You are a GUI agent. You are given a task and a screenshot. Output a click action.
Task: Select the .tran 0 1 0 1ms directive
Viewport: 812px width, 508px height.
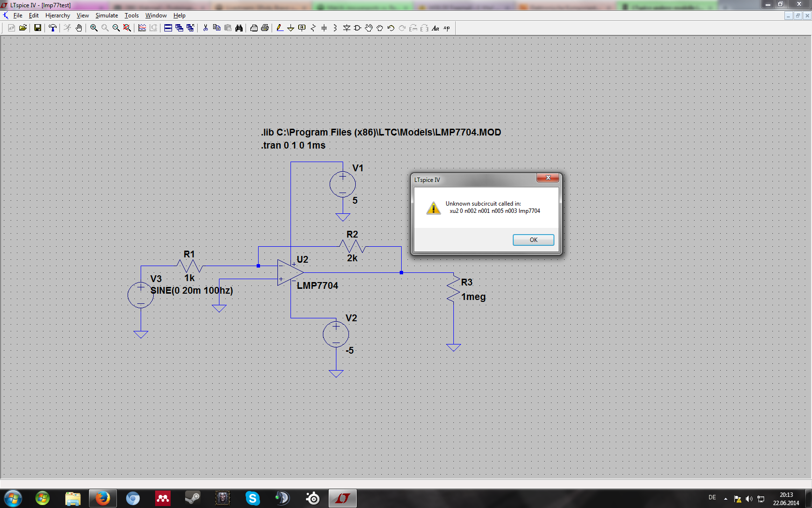pos(293,145)
